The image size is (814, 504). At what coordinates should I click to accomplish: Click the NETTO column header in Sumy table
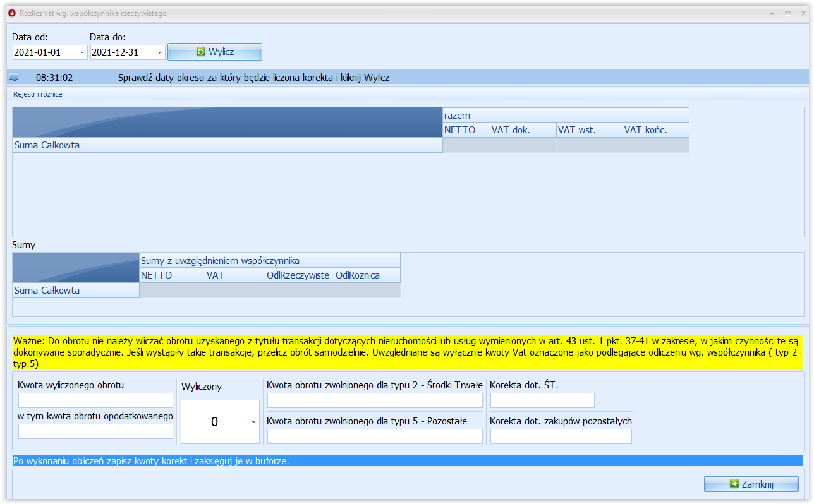click(172, 275)
